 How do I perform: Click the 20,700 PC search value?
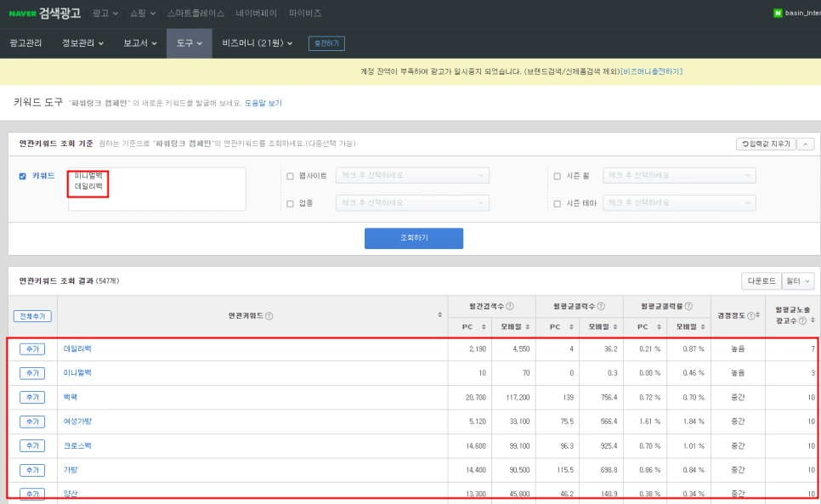pos(475,397)
